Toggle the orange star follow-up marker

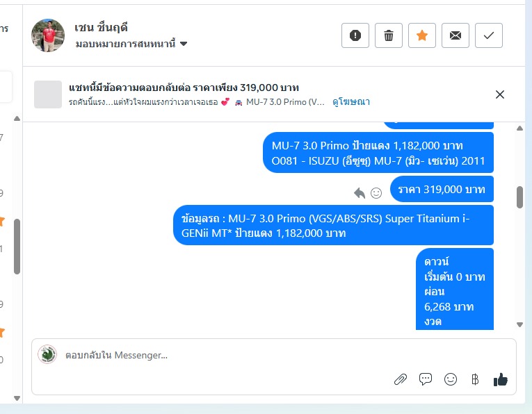[421, 35]
